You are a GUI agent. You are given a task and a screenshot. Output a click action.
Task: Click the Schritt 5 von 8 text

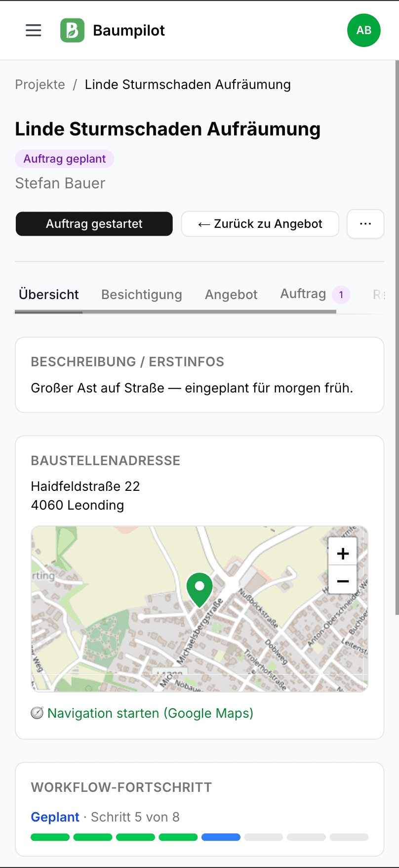pos(135,817)
